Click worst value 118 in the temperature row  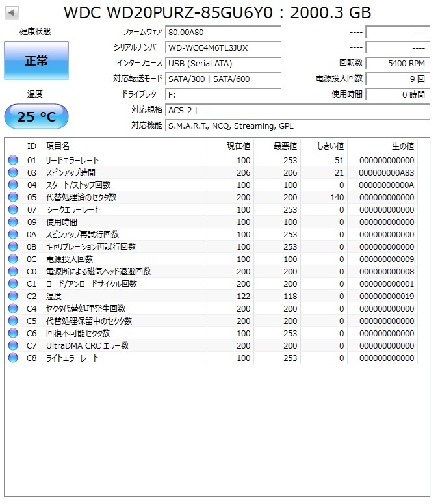point(290,297)
